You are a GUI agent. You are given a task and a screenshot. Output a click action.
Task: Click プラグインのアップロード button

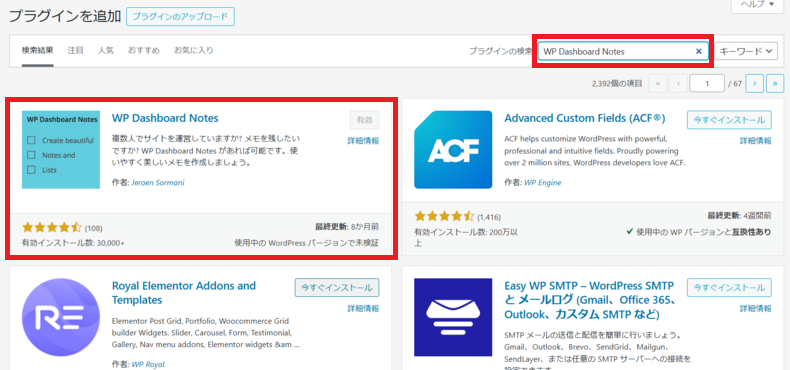pyautogui.click(x=180, y=17)
